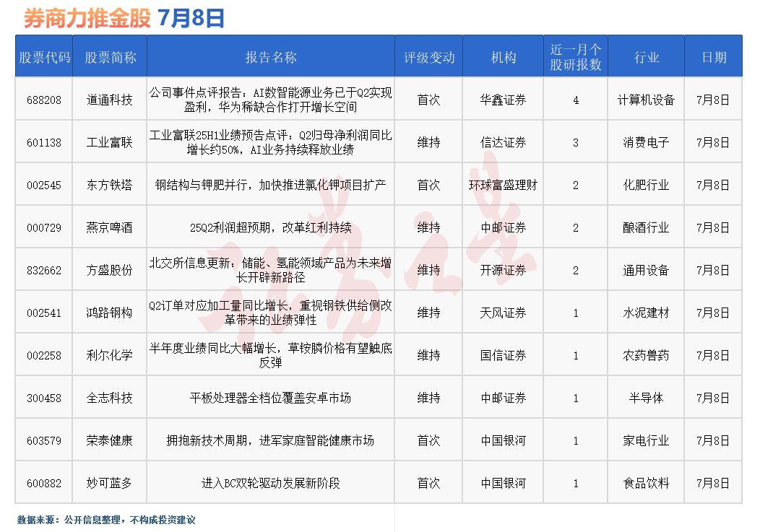Click the stock name 燕京啤酒
The width and height of the screenshot is (760, 532).
110,227
